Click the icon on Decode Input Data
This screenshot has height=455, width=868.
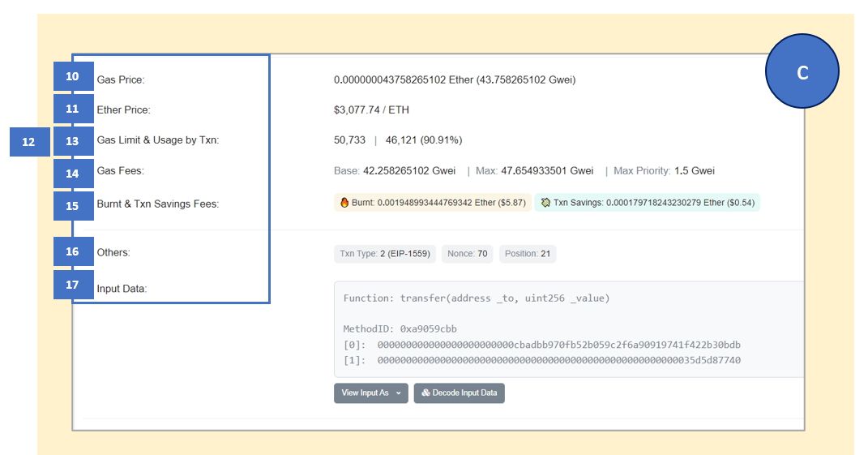click(425, 393)
